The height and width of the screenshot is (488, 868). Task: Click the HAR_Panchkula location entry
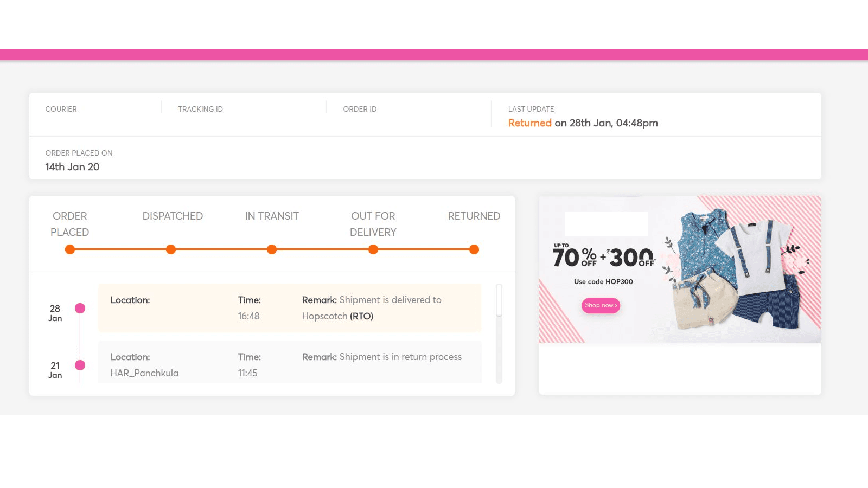(144, 373)
